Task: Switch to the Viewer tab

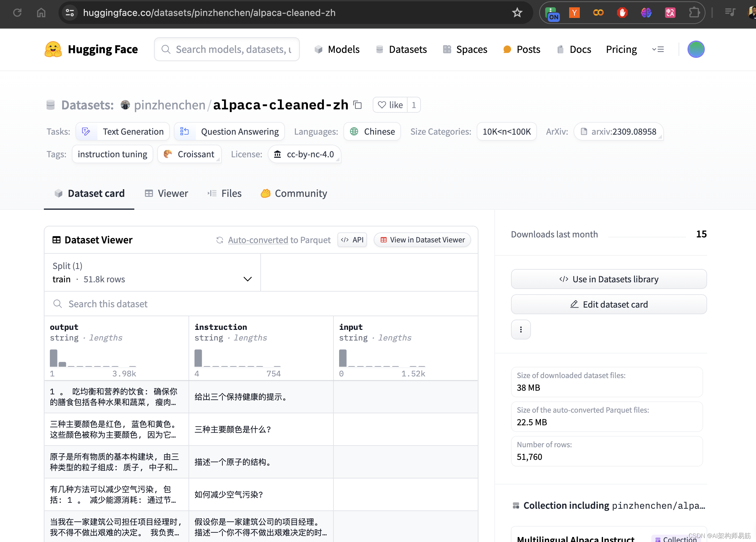Action: pos(166,193)
